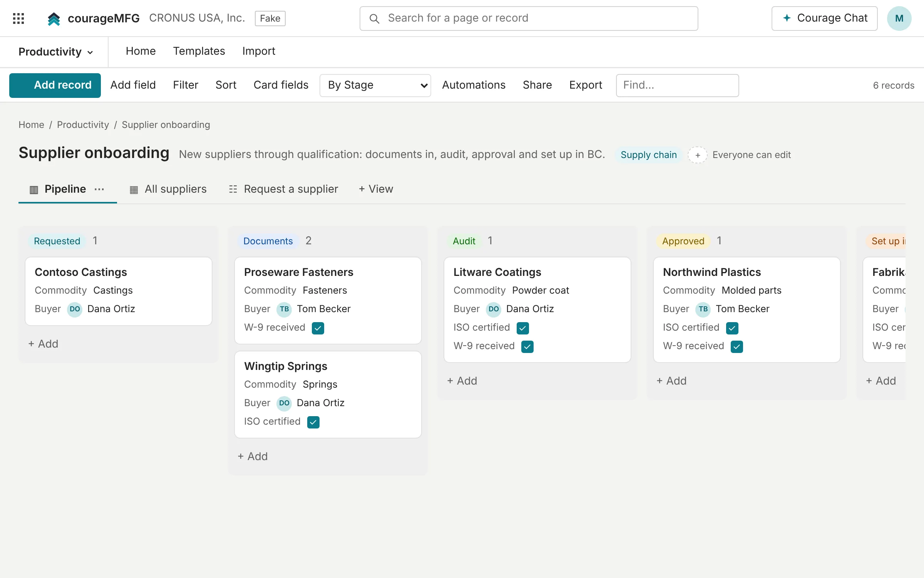Expand the Productivity workspace dropdown

click(x=56, y=52)
